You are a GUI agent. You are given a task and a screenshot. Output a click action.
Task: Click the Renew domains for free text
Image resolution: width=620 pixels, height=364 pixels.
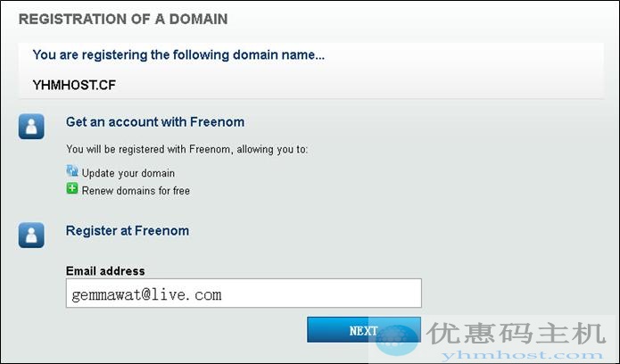136,191
